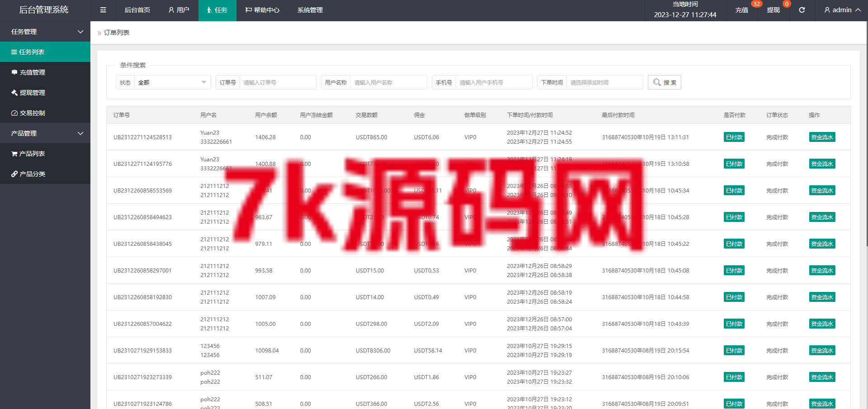This screenshot has height=409, width=868.
Task: Open 产品列表 in the sidebar
Action: coord(45,154)
